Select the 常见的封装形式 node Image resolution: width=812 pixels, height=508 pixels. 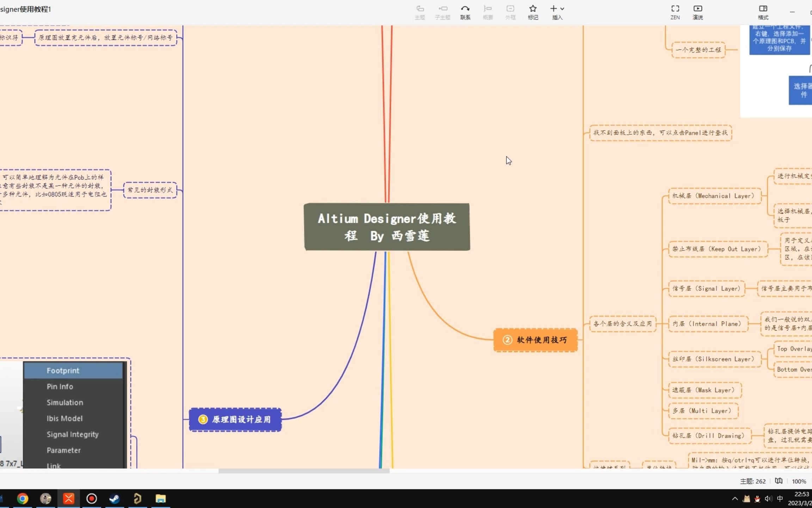click(150, 190)
